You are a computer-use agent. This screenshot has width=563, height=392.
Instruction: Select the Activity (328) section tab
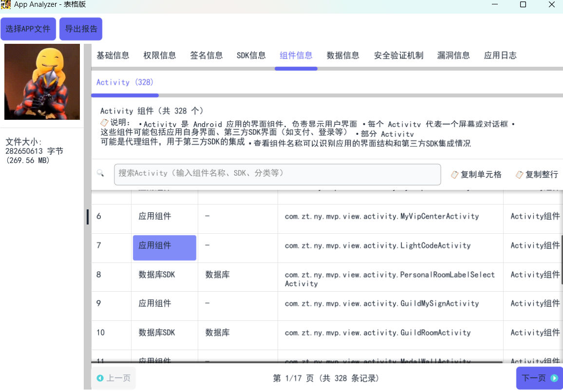[125, 82]
